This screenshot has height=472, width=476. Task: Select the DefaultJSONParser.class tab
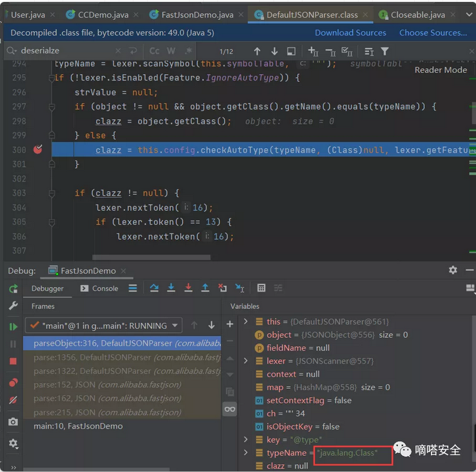pyautogui.click(x=312, y=15)
